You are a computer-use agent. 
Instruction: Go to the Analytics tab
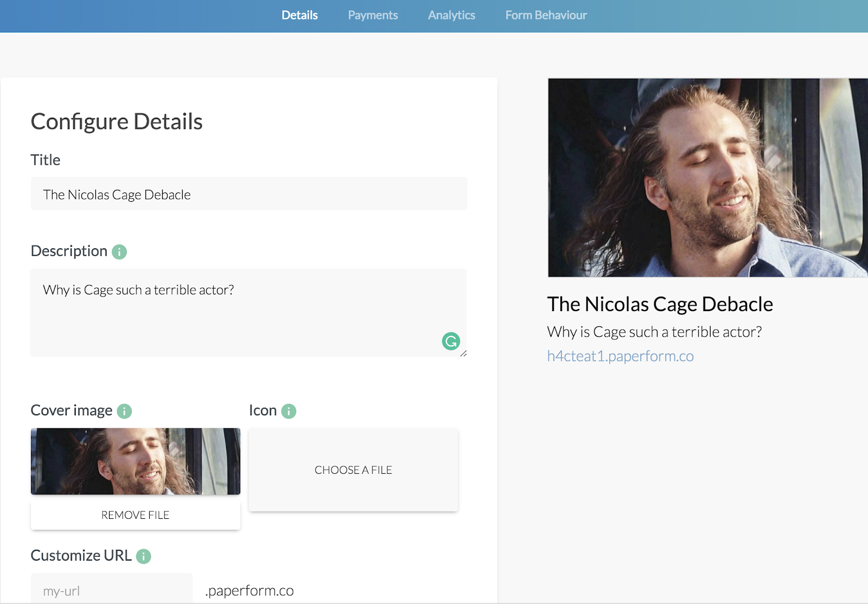451,15
